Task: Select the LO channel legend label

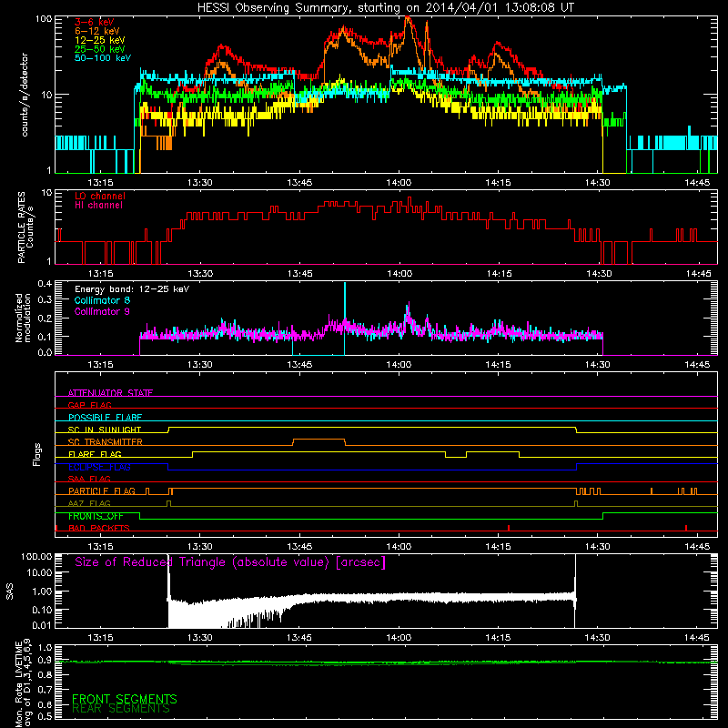Action: click(100, 196)
